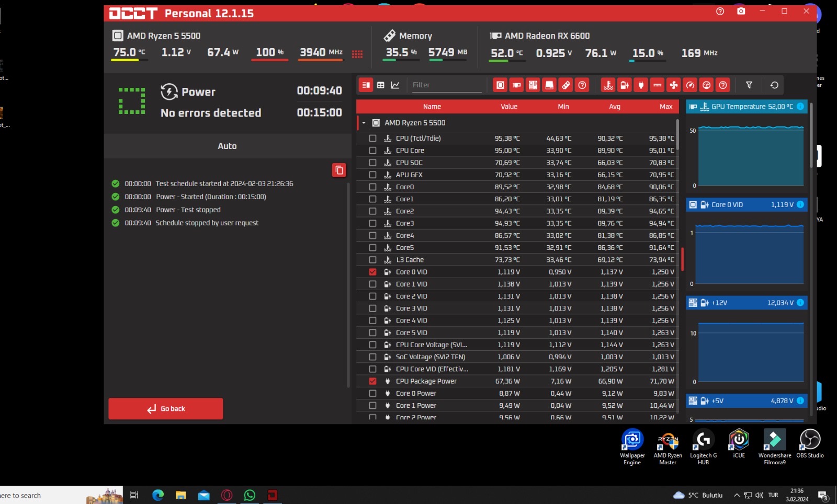Toggle power plug sensor filter icon
This screenshot has height=504, width=837.
click(x=641, y=85)
